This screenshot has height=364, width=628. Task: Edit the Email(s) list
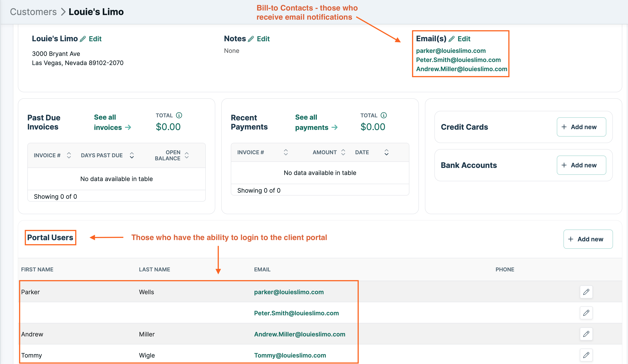(x=464, y=39)
